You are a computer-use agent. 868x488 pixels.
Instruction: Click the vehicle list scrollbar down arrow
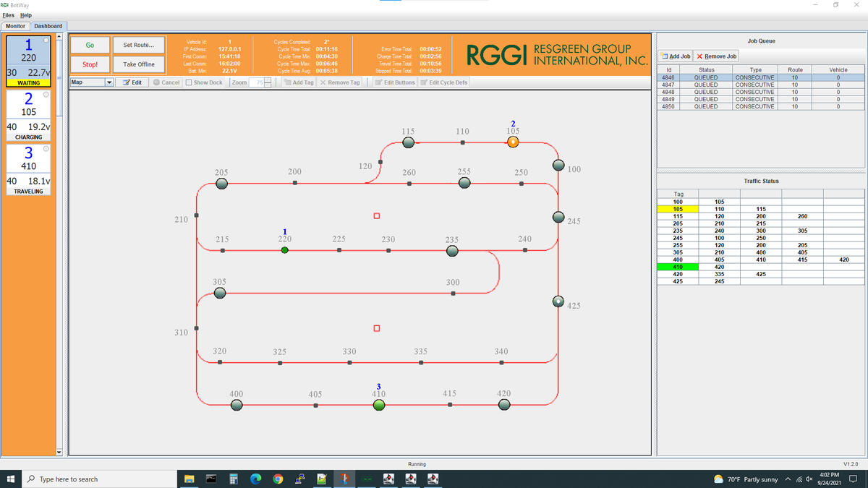pyautogui.click(x=60, y=453)
